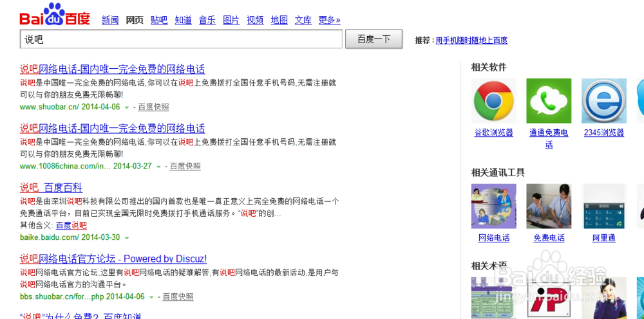
Task: Click the 网络电话 text link under thumbnail
Action: pos(494,238)
